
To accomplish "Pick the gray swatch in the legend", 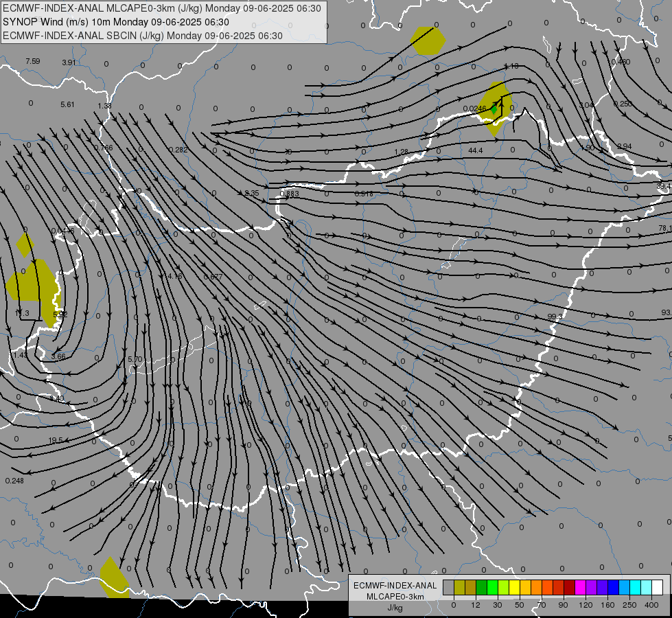I will [x=448, y=588].
